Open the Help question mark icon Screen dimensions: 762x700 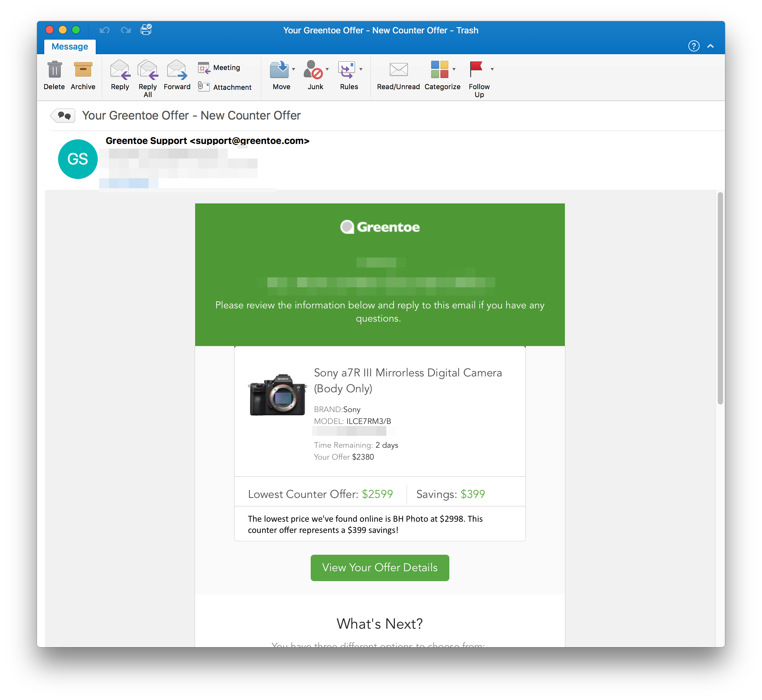[x=693, y=46]
